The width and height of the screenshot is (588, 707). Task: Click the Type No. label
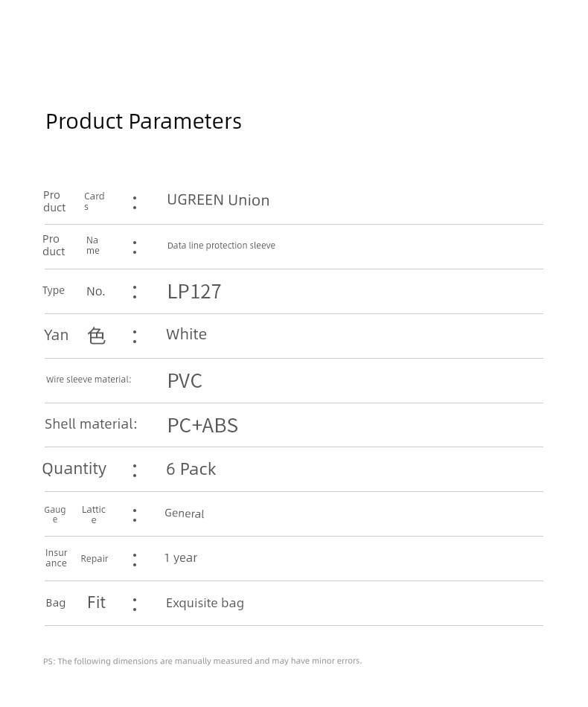click(x=74, y=291)
